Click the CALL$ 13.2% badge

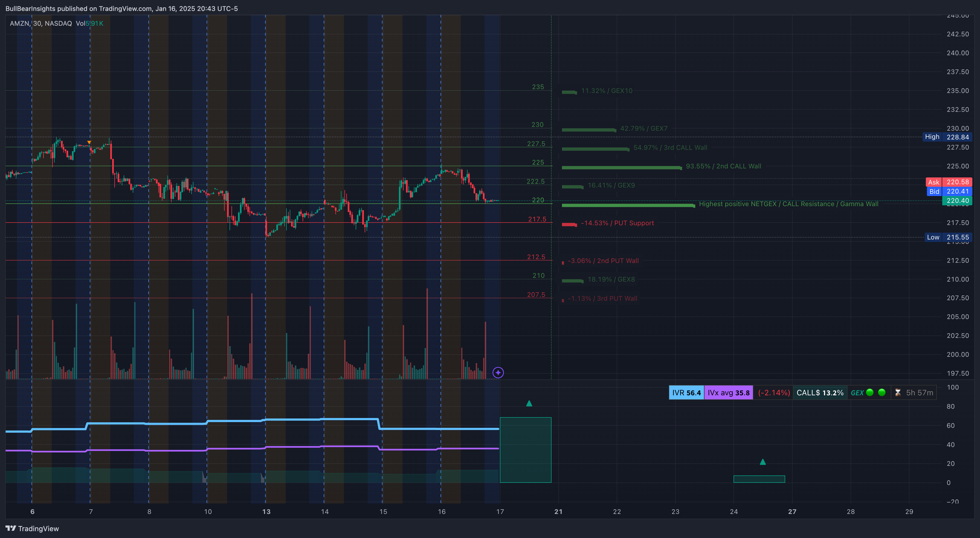tap(820, 393)
